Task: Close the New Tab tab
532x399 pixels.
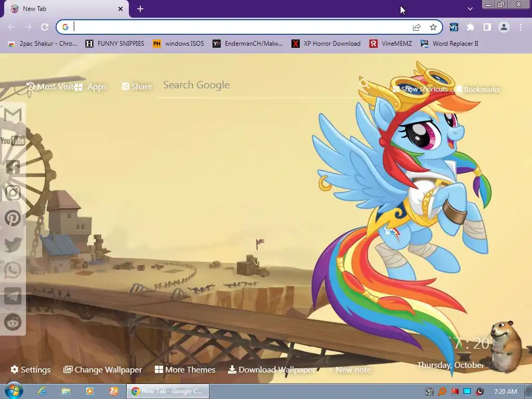Action: 121,9
